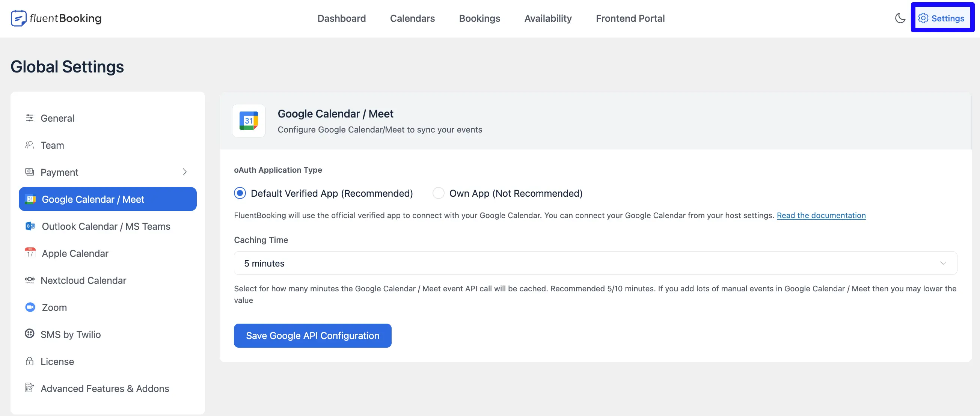
Task: Select General settings item
Action: click(108, 118)
